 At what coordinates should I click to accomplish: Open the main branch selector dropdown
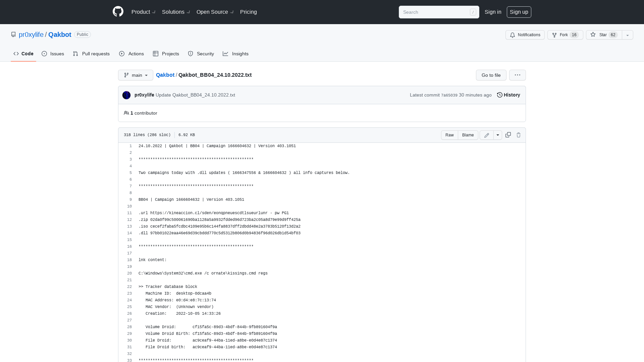(136, 75)
